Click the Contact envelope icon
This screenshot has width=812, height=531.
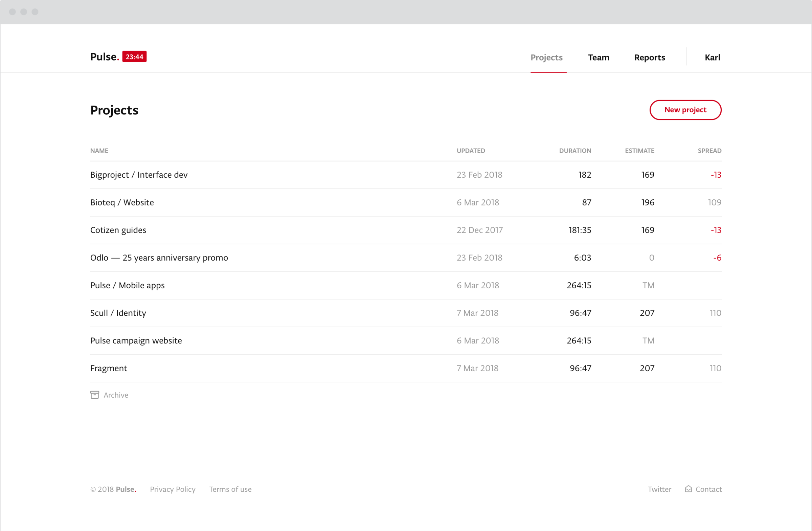tap(689, 489)
